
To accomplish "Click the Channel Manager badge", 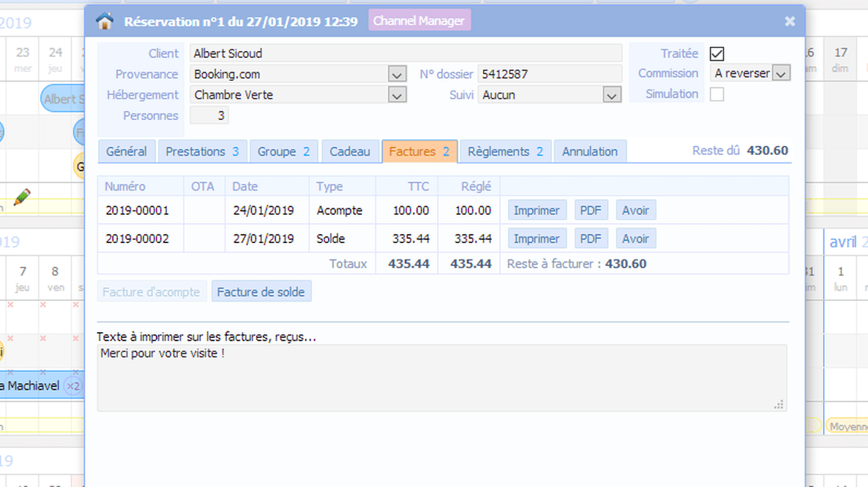I will point(419,21).
